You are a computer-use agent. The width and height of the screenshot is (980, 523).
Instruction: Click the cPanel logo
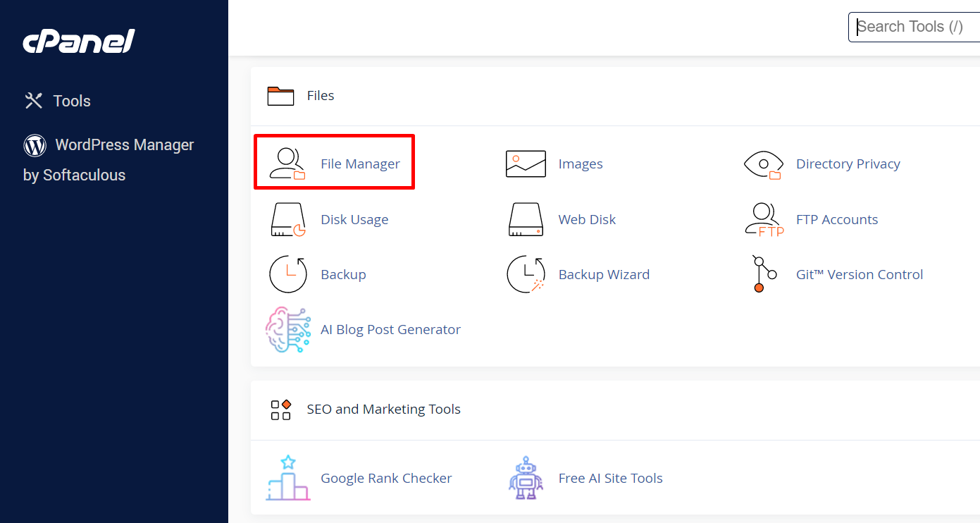78,42
